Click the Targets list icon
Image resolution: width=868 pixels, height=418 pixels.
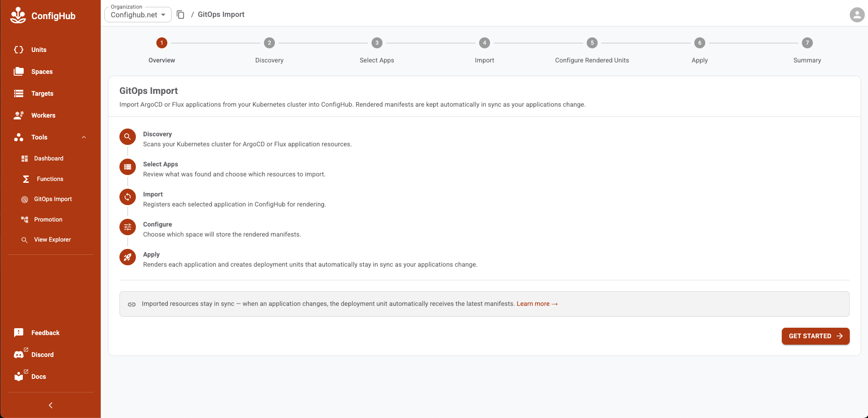(19, 93)
